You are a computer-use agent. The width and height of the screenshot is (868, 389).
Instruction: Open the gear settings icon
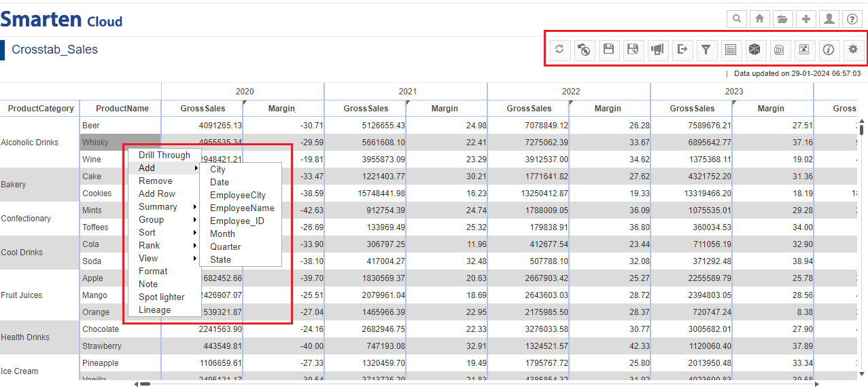(x=853, y=49)
